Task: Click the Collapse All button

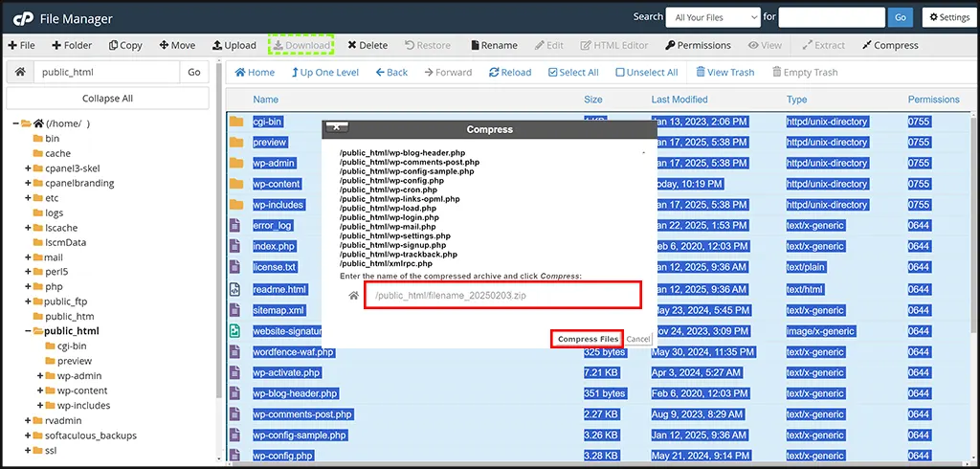Action: (x=107, y=99)
